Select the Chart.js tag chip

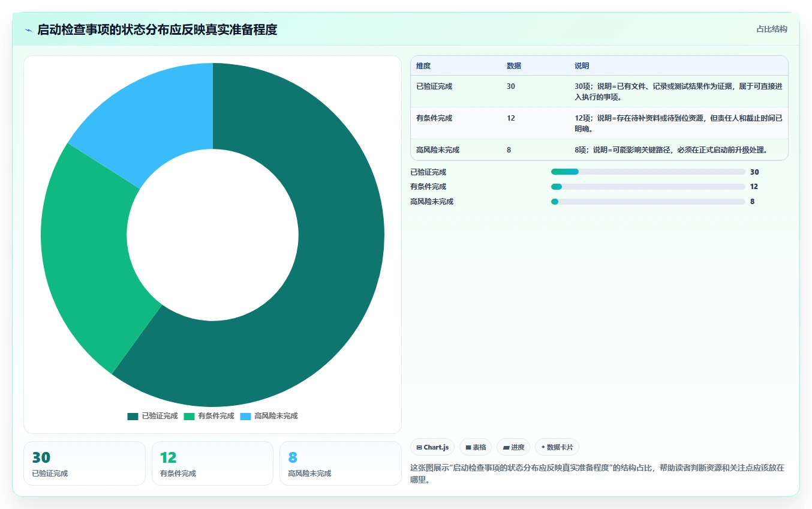click(432, 447)
